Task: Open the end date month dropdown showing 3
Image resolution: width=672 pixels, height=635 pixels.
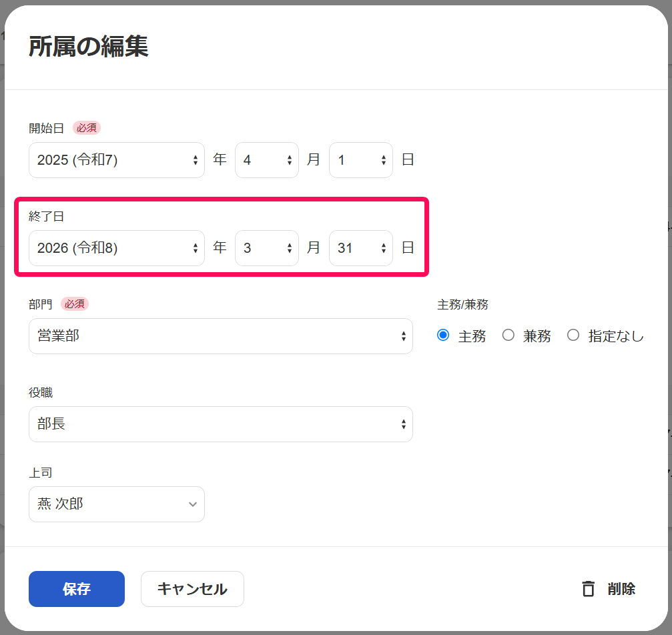Action: point(266,247)
